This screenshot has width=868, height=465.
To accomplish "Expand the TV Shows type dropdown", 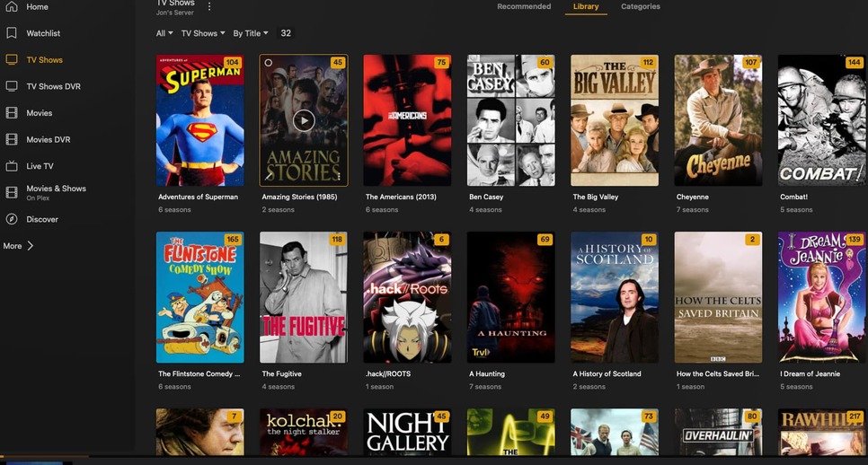I will coord(203,33).
